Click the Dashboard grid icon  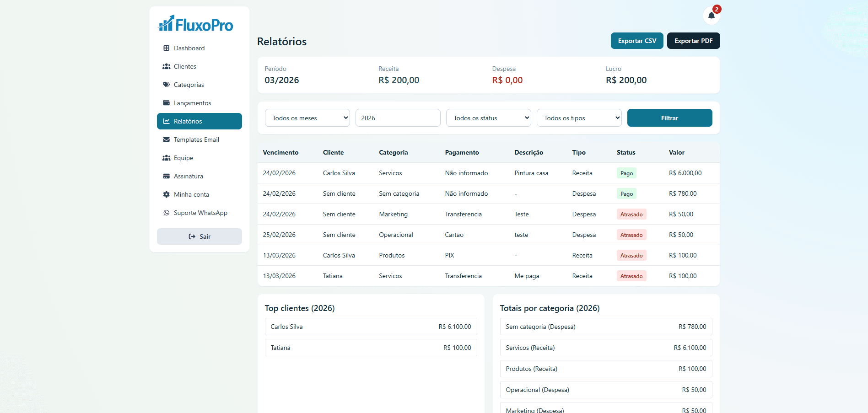tap(167, 48)
